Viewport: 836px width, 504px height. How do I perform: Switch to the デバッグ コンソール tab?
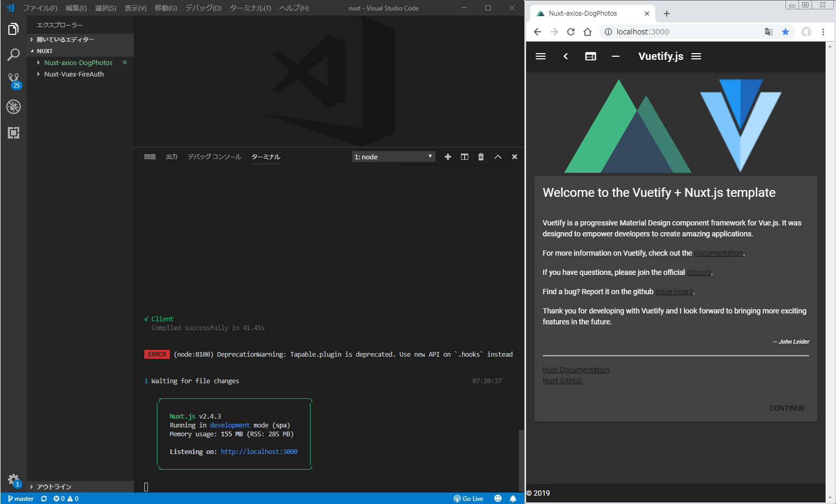click(214, 157)
